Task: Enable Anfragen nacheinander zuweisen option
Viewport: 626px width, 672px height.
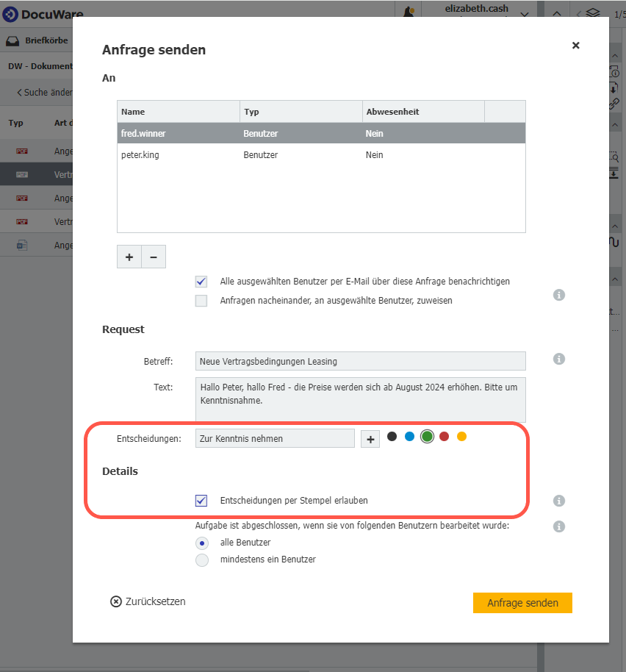Action: point(201,301)
